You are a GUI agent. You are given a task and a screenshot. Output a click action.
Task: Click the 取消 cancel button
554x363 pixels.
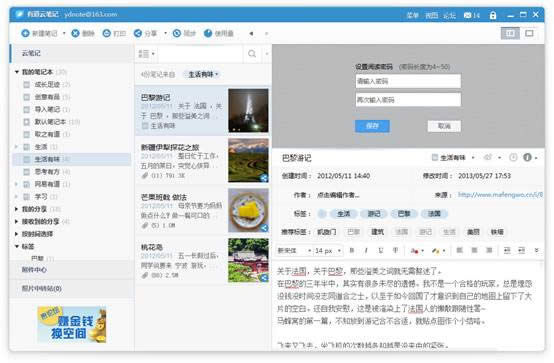coord(444,126)
